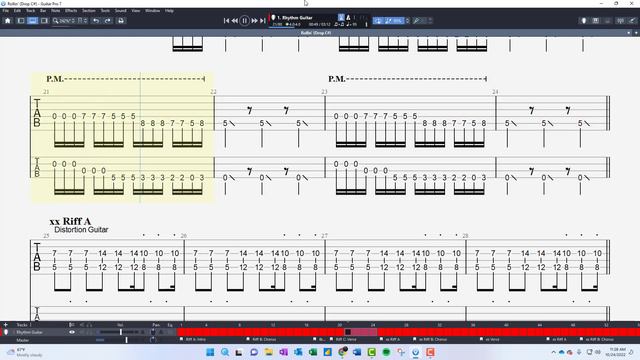Open the taskbar clock and date

tap(617, 352)
